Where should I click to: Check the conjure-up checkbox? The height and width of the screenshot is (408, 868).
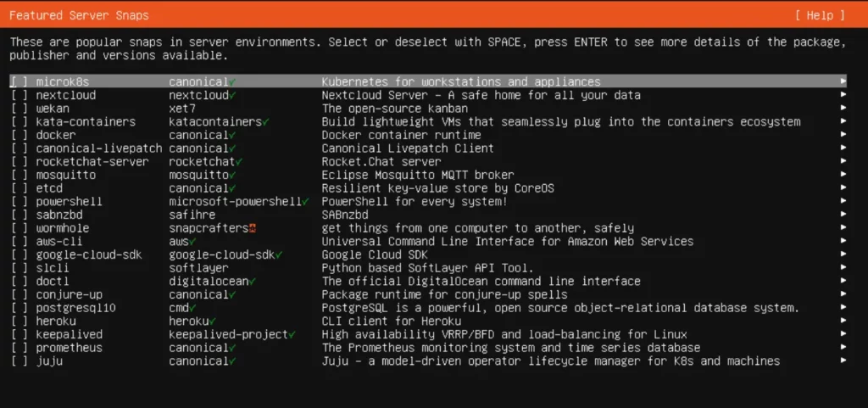[19, 294]
